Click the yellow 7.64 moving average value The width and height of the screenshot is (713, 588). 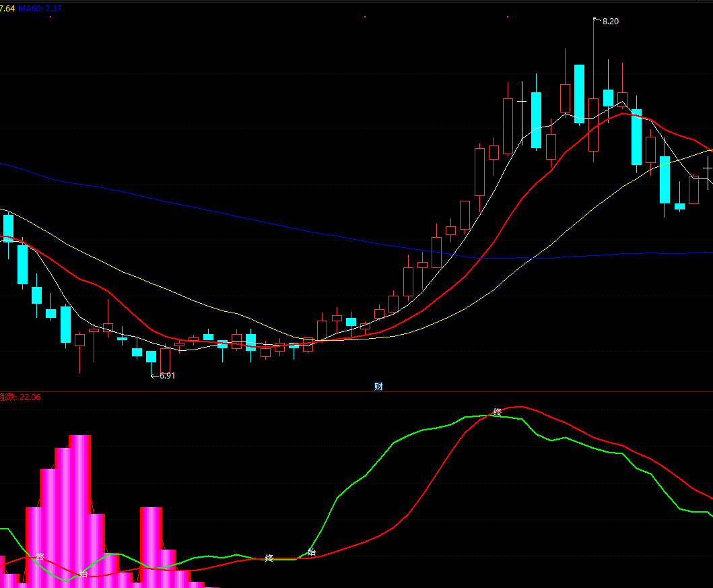7,9
